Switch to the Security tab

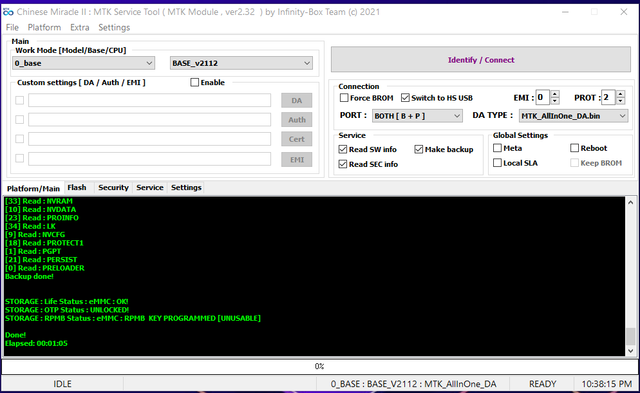[x=113, y=187]
